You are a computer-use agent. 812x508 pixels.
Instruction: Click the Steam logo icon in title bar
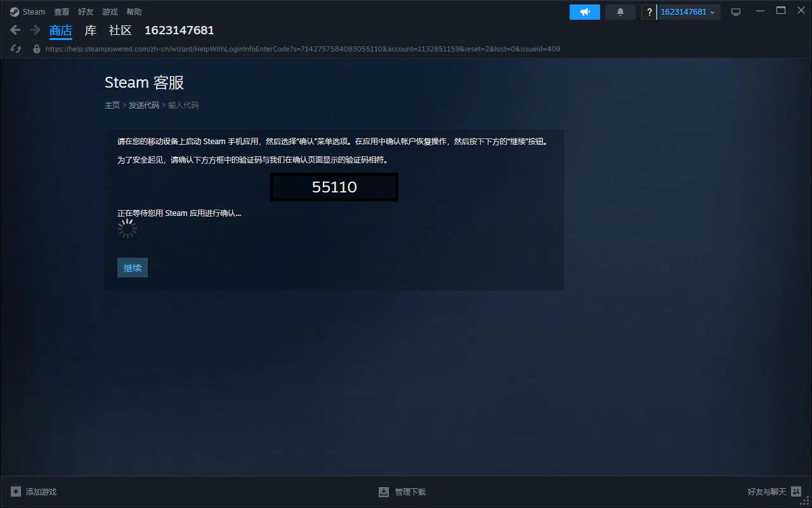pyautogui.click(x=15, y=12)
